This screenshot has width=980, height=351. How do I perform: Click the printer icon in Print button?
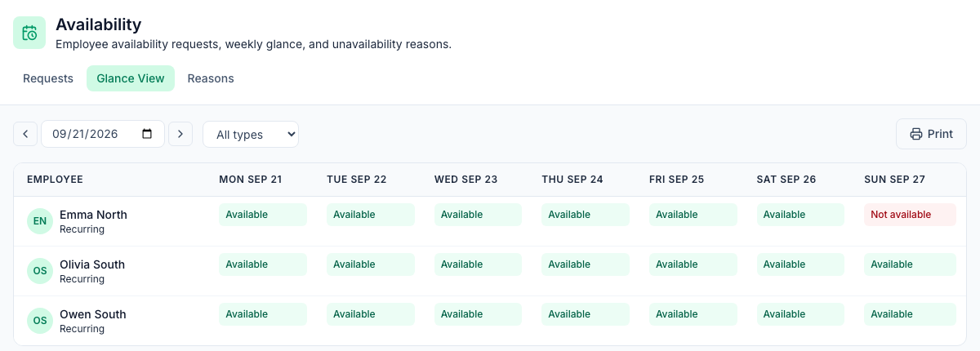click(x=916, y=134)
